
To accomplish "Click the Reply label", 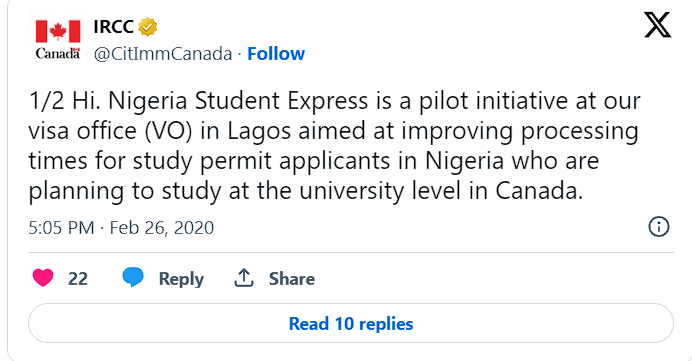I will (181, 279).
